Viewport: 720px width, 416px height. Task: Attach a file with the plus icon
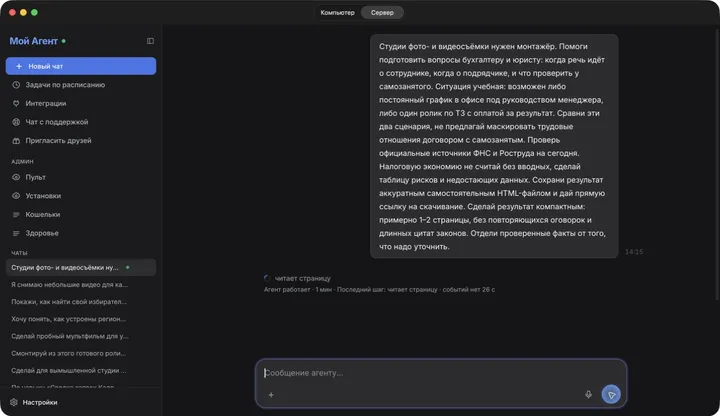[x=271, y=394]
